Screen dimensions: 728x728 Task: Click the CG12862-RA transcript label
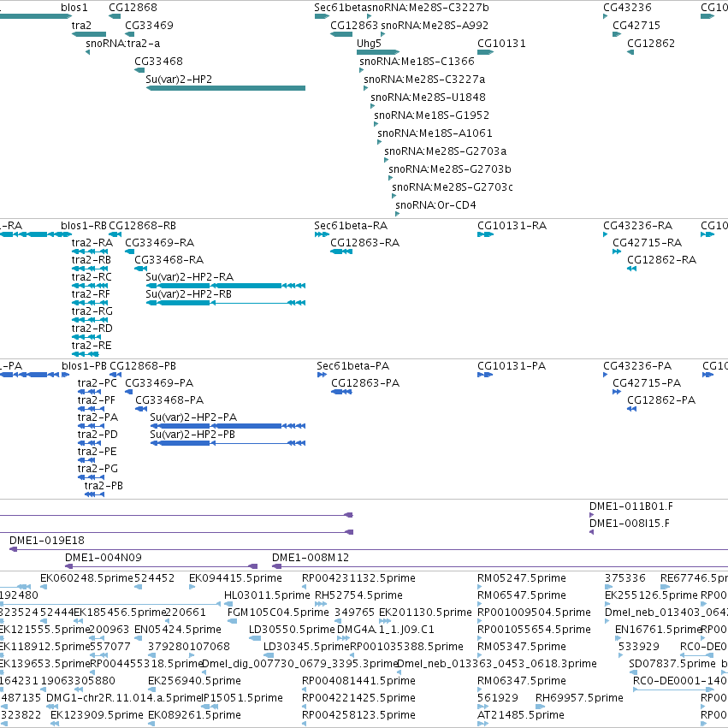coord(661,260)
